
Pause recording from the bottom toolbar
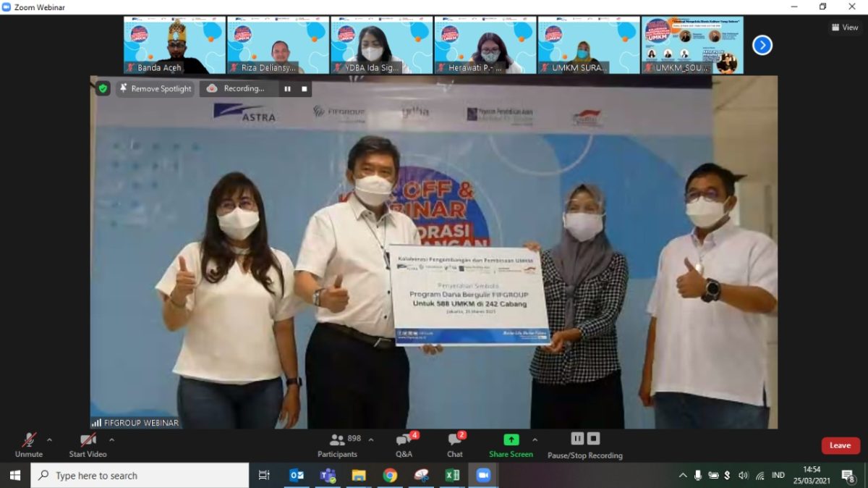click(x=577, y=438)
